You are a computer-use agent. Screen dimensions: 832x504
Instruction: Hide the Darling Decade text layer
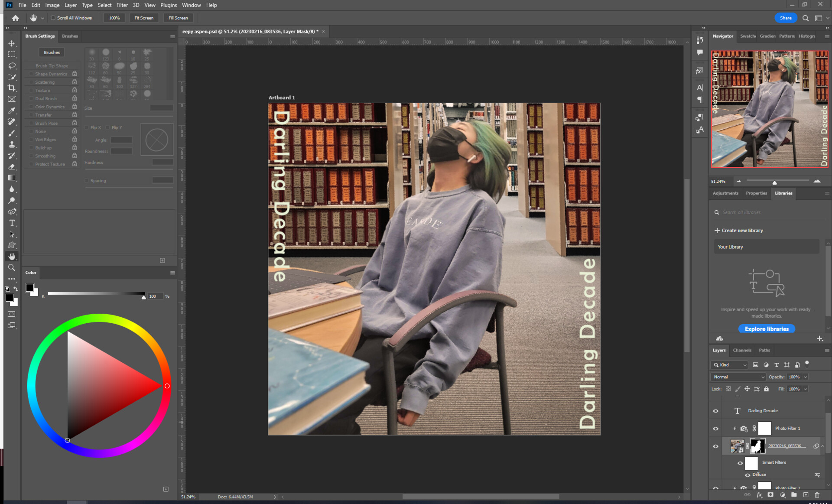tap(715, 411)
